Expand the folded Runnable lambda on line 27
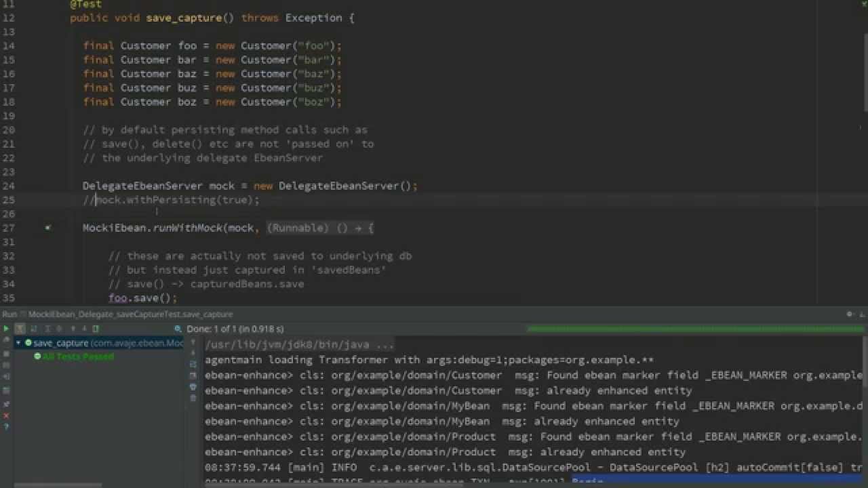 [x=320, y=228]
